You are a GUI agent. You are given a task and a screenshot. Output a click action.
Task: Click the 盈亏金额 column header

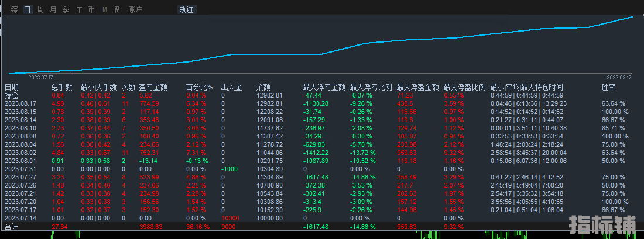[153, 87]
